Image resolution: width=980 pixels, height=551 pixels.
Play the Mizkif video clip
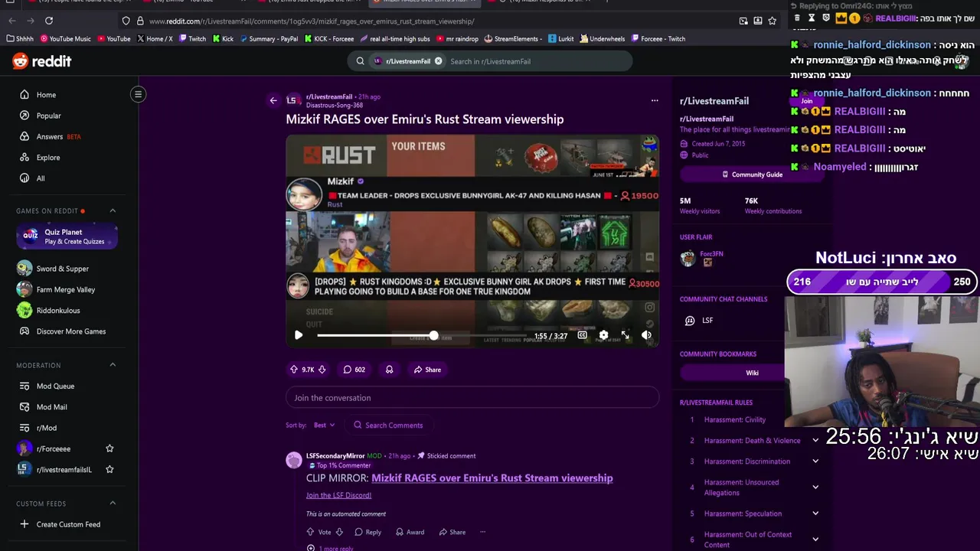click(x=299, y=335)
